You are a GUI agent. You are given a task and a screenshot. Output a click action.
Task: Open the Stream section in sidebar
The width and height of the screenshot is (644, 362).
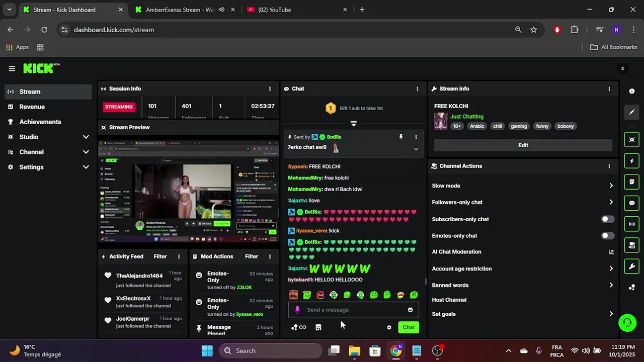tap(48, 92)
